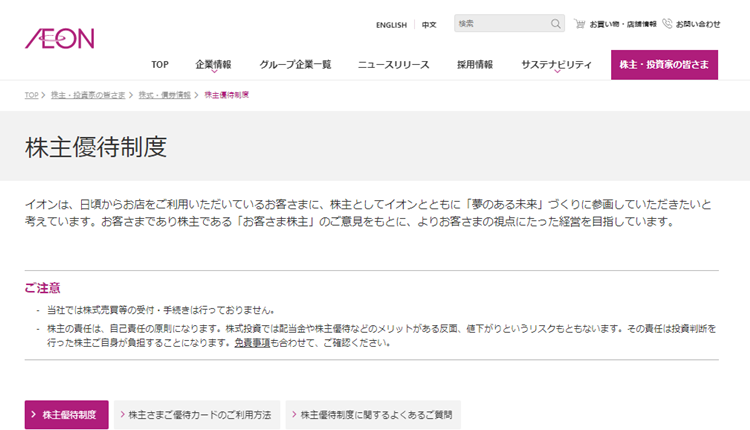Expand サステナビリティ navigation menu

pos(557,65)
